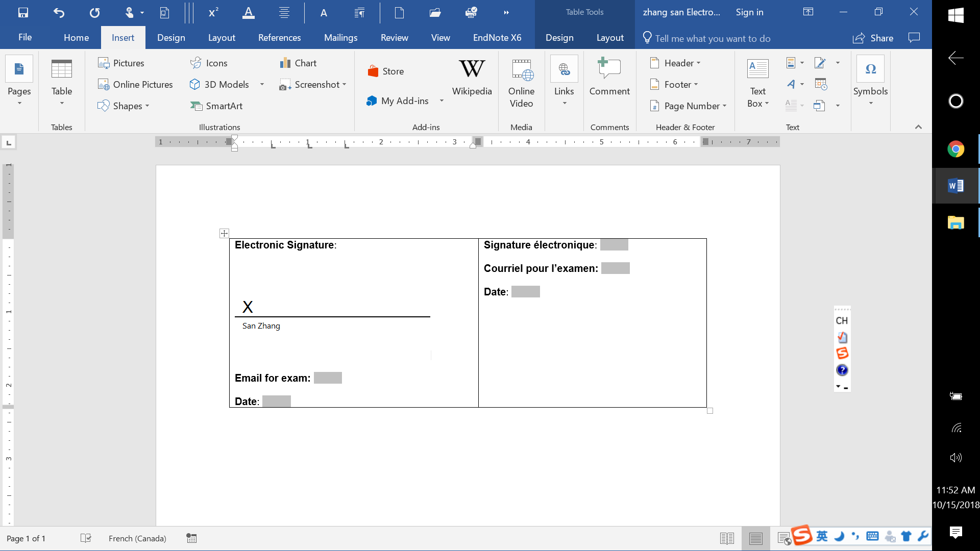Toggle superscript x² in Quick Access Toolbar

tap(213, 13)
